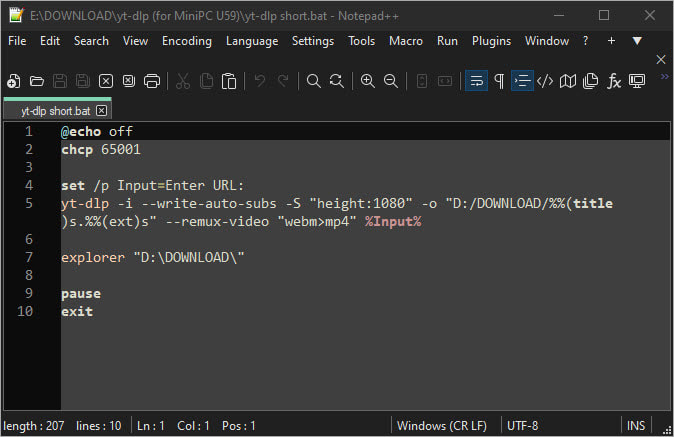Click Windows (CR LF) in status bar
The width and height of the screenshot is (674, 437).
pos(442,426)
